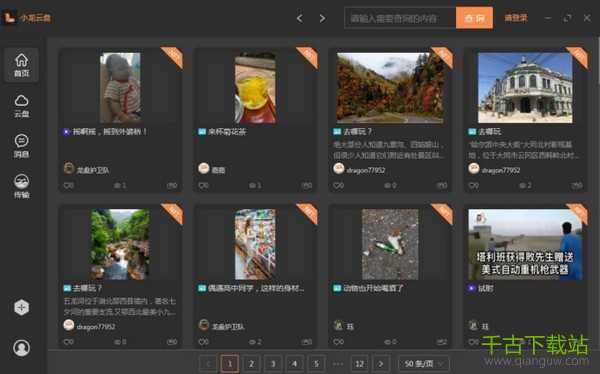Click the orange 查询 search button
This screenshot has height=374, width=600.
coord(474,18)
